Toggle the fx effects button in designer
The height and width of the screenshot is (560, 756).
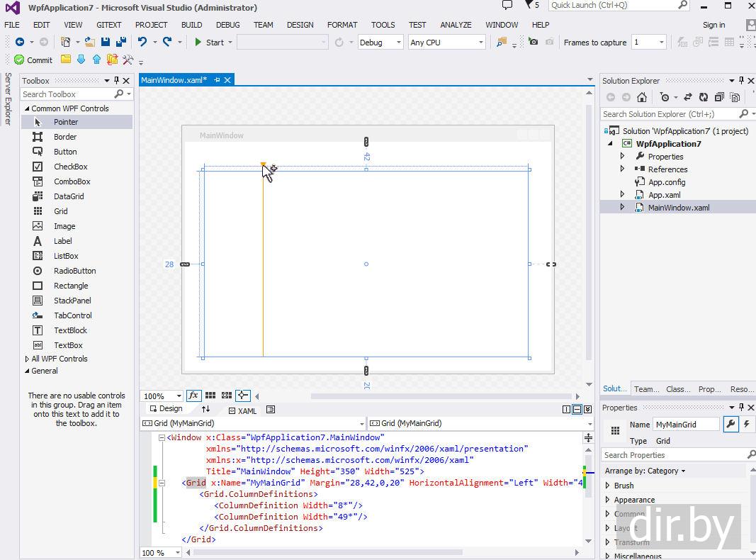point(193,396)
